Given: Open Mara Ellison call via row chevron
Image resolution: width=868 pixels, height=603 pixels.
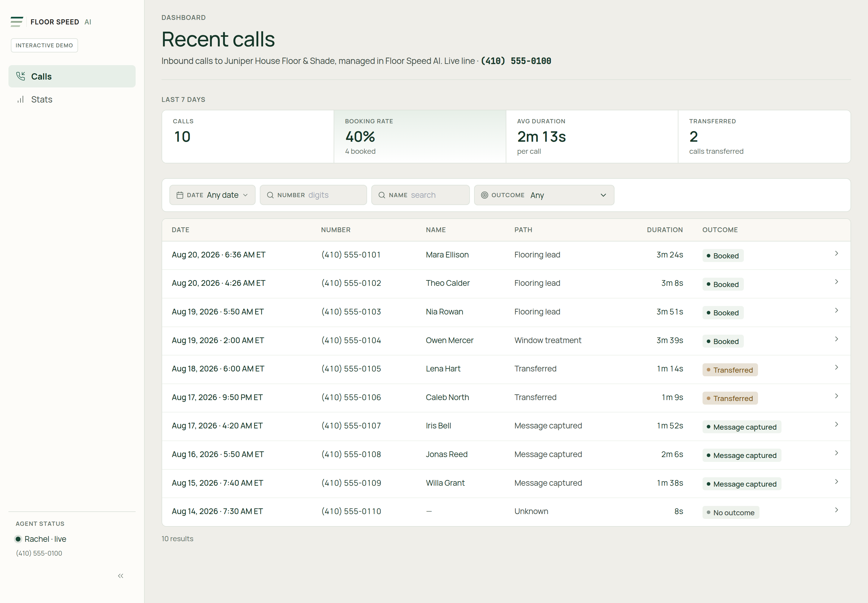Looking at the screenshot, I should point(836,254).
